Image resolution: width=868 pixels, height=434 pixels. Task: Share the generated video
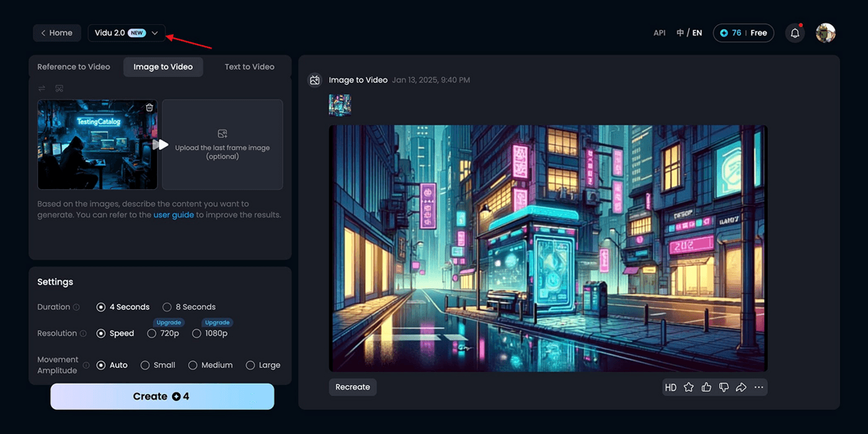pos(741,387)
